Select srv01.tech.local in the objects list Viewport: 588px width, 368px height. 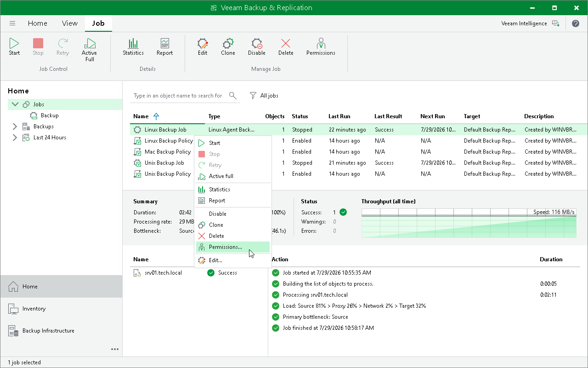point(163,273)
